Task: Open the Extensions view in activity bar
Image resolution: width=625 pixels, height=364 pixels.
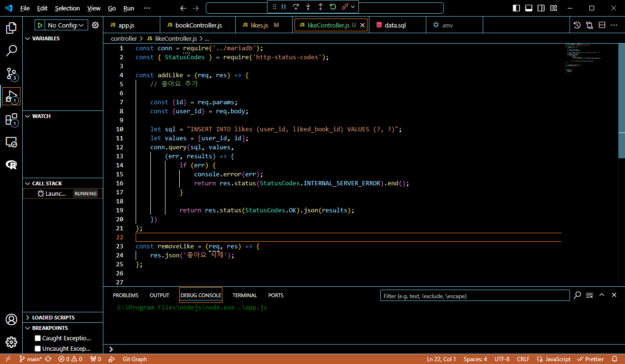Action: [x=11, y=119]
